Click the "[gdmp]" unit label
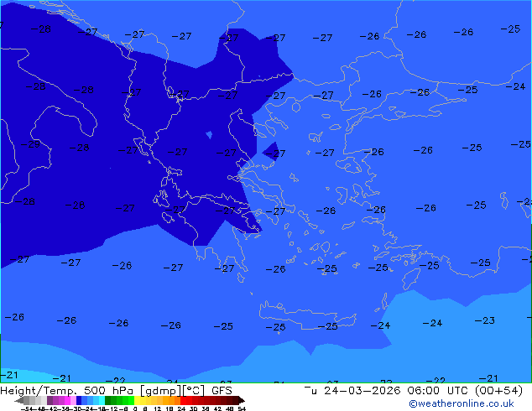The width and height of the screenshot is (532, 411). (161, 391)
